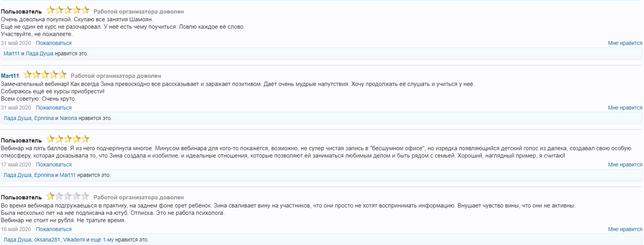644x245 pixels.
Task: Report the topmost review via Пожаловаться
Action: click(54, 43)
